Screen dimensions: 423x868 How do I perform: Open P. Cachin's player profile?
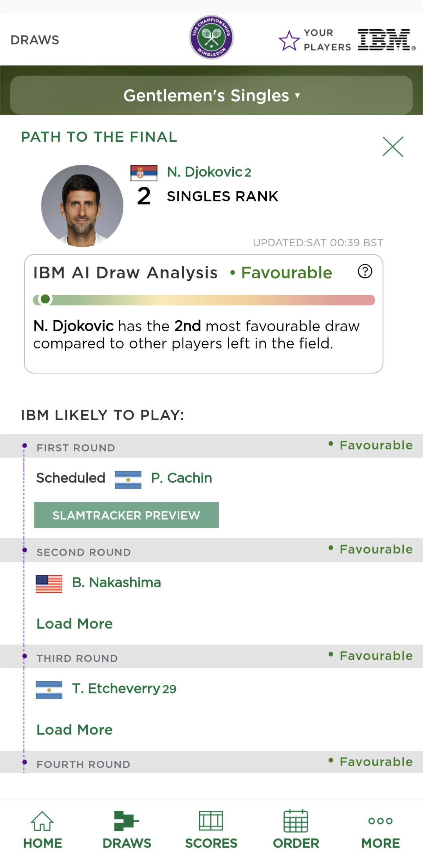[181, 478]
